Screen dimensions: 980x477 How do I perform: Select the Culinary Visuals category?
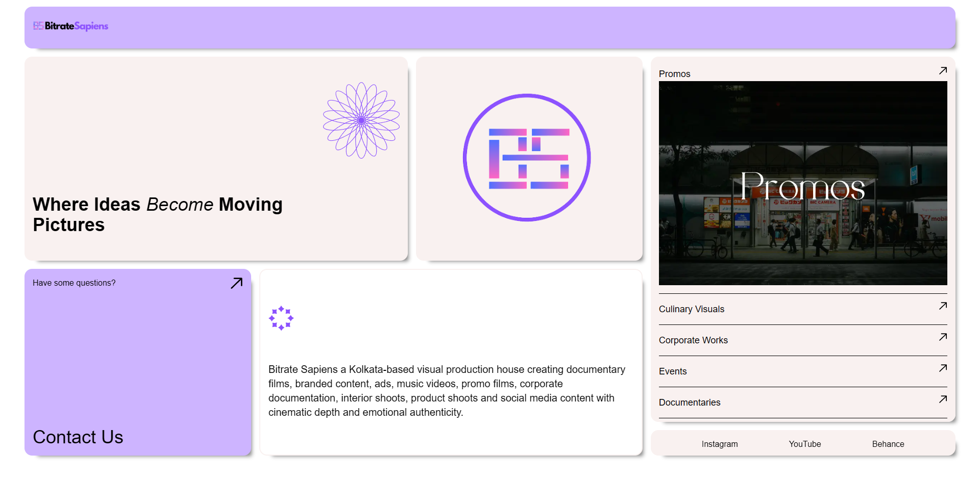click(x=691, y=309)
